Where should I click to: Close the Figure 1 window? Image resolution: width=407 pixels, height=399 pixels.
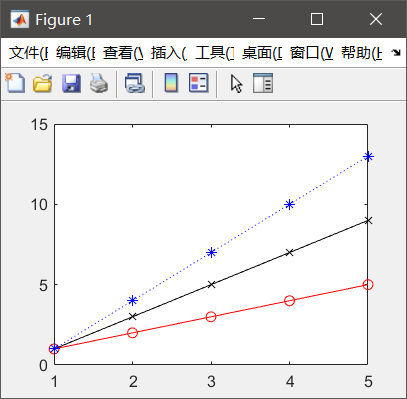(376, 19)
